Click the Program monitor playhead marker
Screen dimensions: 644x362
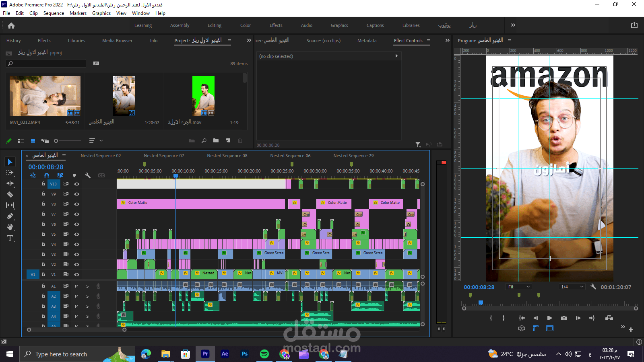tap(481, 302)
